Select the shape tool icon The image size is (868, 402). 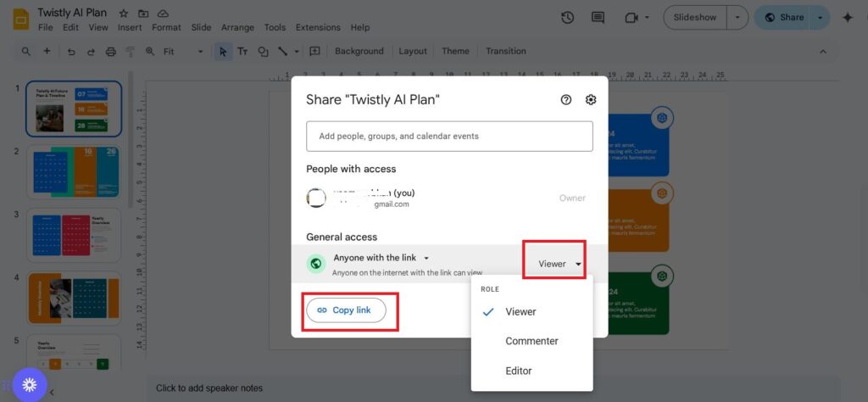coord(263,52)
